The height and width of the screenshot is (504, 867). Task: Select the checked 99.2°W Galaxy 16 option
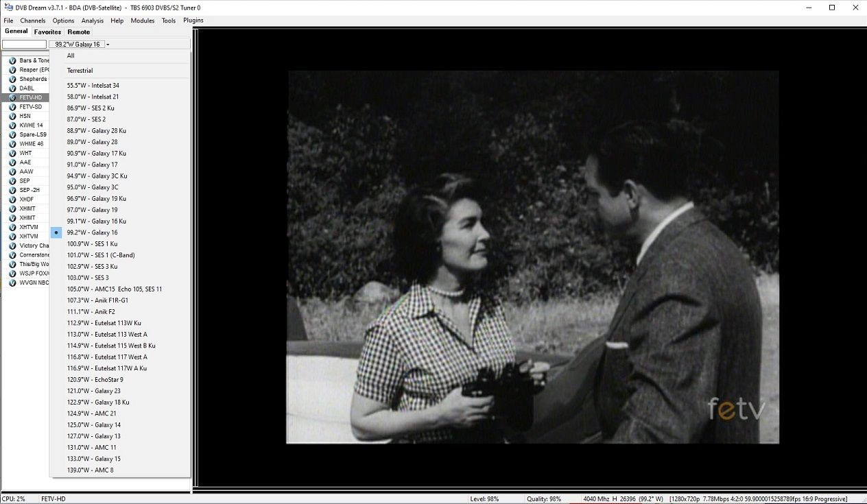[x=93, y=232]
